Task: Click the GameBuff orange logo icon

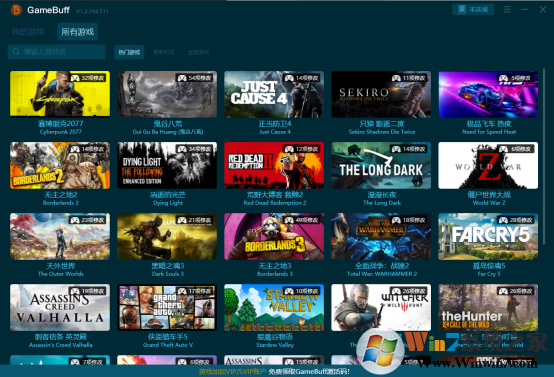Action: pyautogui.click(x=16, y=10)
